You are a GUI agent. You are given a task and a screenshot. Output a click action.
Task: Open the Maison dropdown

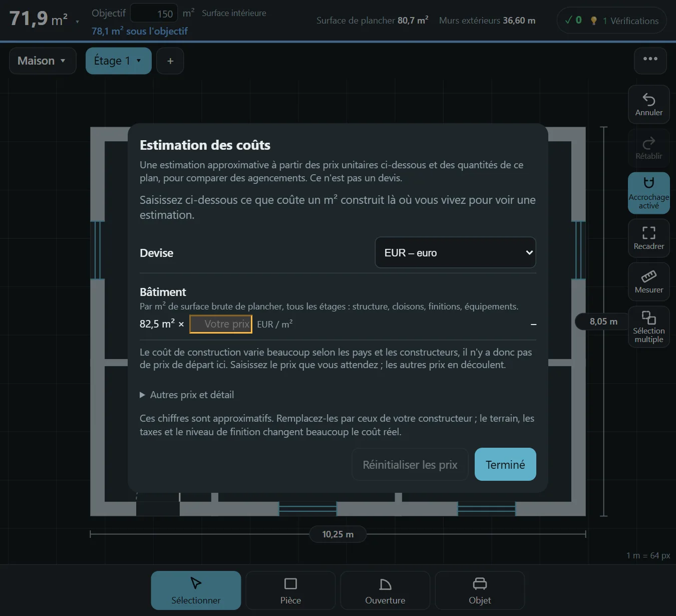(x=43, y=61)
